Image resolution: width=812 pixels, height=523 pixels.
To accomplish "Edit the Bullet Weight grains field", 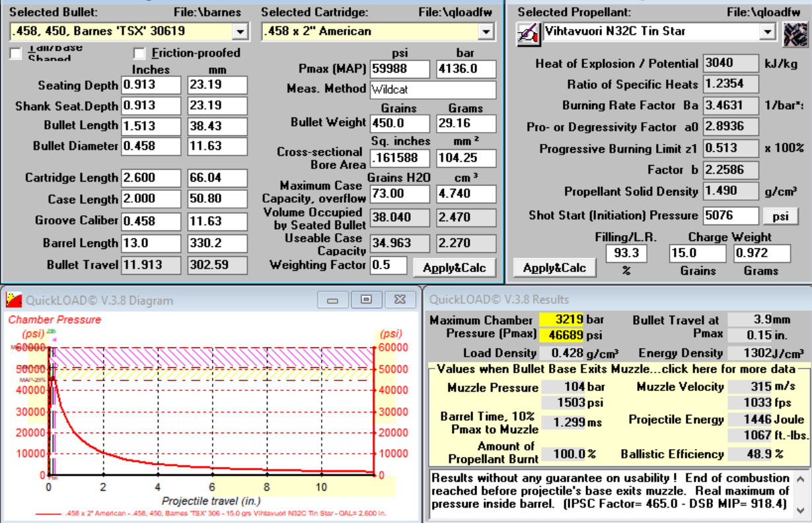I will [x=399, y=123].
